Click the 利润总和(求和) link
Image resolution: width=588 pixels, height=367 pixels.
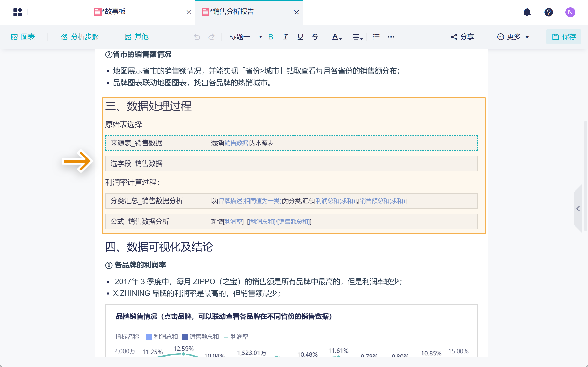pos(335,201)
